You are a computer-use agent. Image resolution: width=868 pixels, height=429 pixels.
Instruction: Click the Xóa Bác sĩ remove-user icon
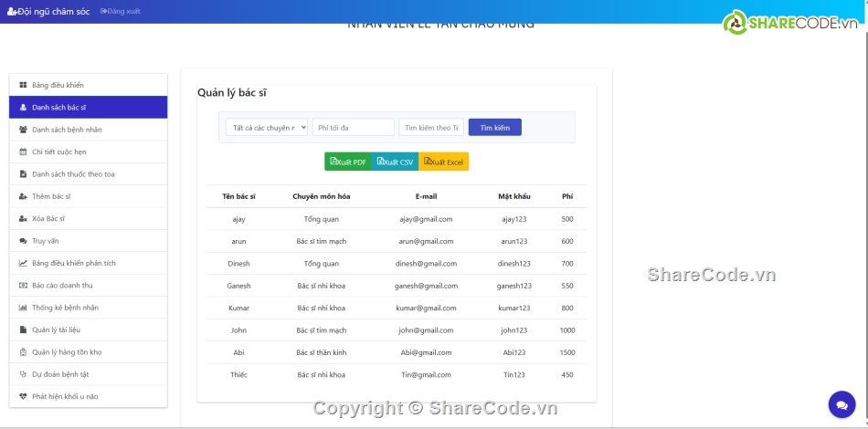click(23, 218)
